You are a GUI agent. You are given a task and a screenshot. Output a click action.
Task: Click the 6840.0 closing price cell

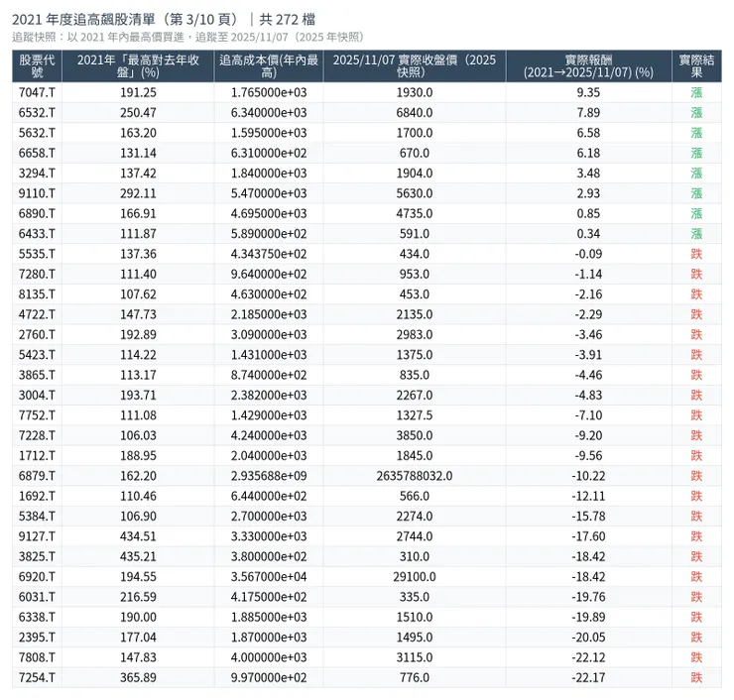click(x=415, y=113)
